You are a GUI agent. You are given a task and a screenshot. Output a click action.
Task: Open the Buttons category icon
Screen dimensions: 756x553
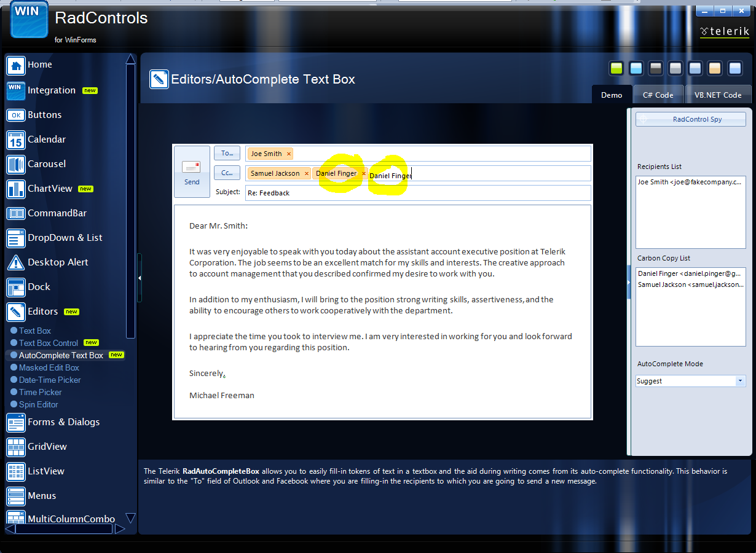[15, 115]
